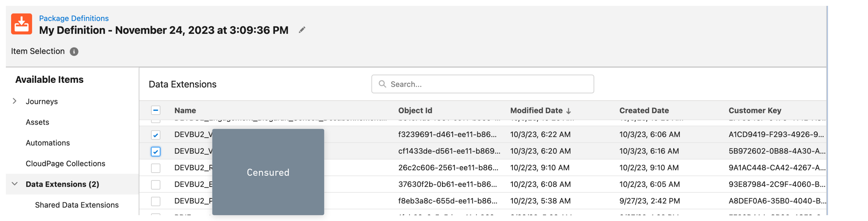Open the Item Selection info icon

point(74,51)
